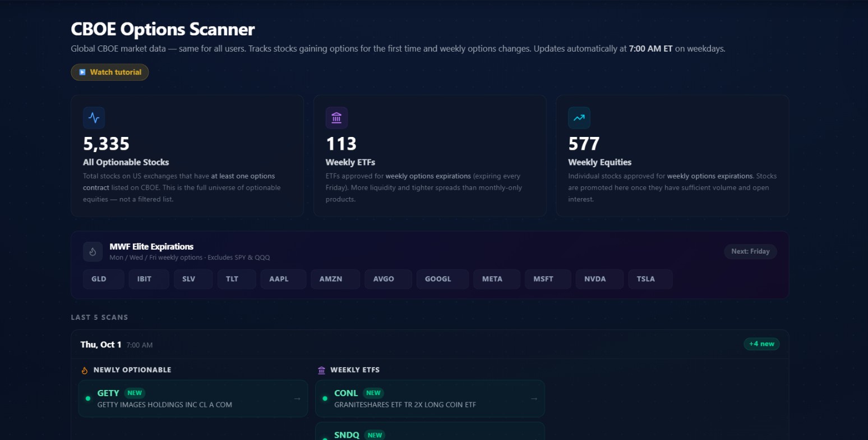Click the arrow on the CONL card
This screenshot has width=868, height=440.
click(534, 398)
